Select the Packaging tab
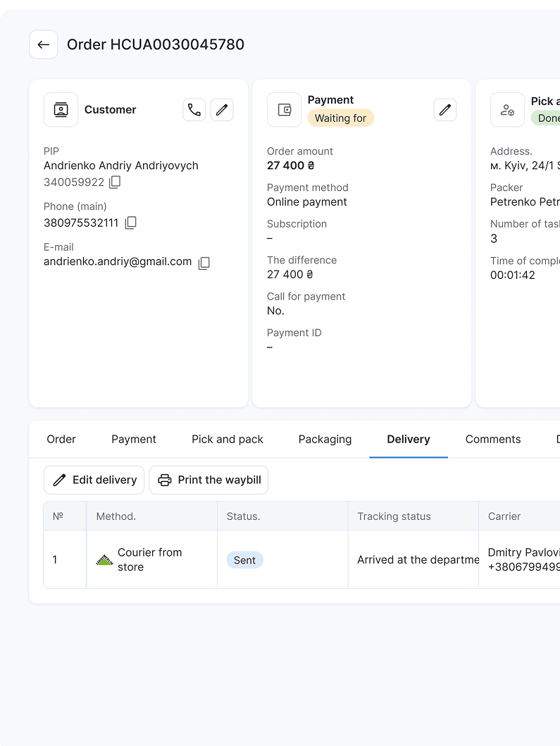The width and height of the screenshot is (560, 746). click(325, 439)
